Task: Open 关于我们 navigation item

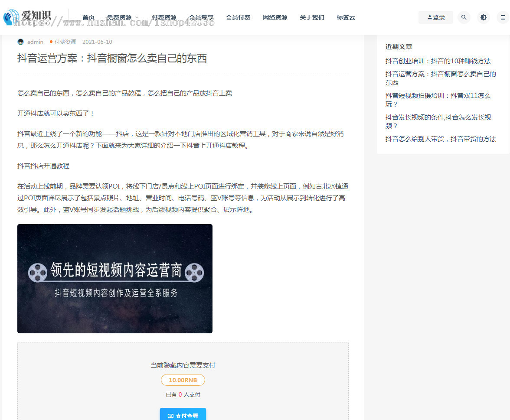Action: [x=312, y=17]
